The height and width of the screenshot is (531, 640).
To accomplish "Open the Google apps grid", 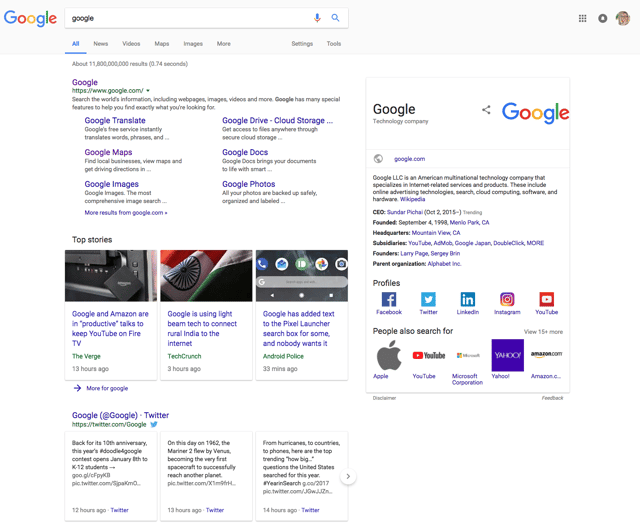I will (582, 18).
